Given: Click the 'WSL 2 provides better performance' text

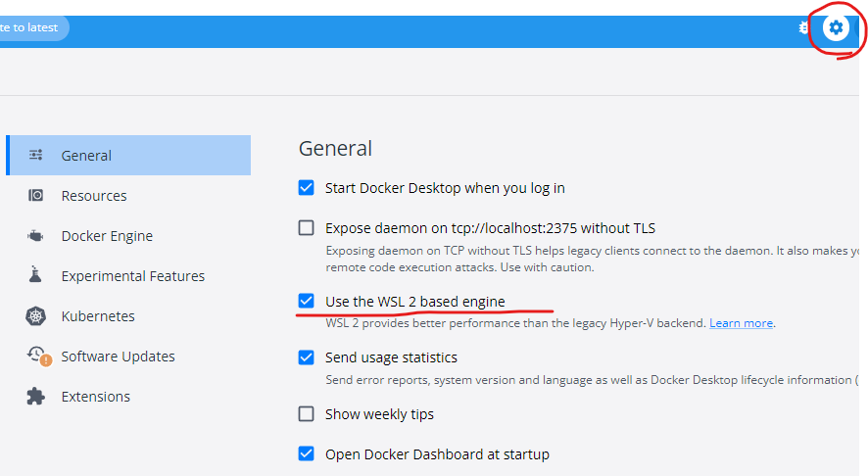Looking at the screenshot, I should point(515,322).
